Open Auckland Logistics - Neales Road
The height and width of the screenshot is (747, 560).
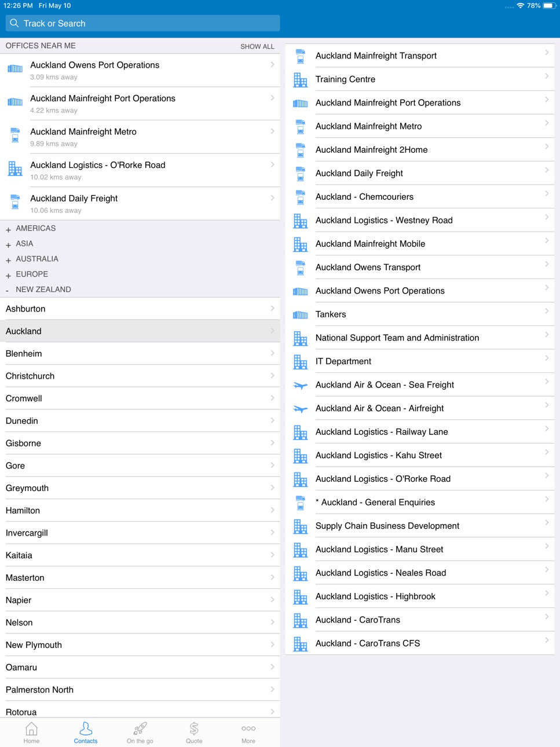coord(420,573)
